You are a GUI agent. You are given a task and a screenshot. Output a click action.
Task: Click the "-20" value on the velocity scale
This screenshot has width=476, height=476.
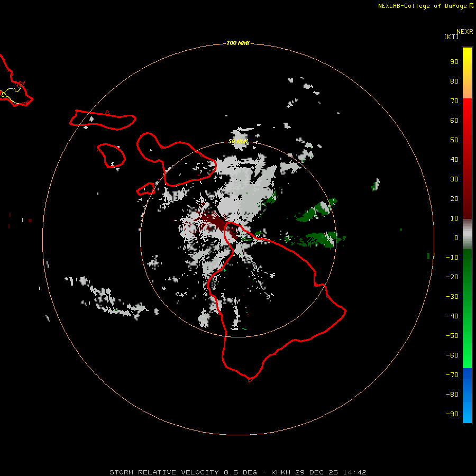click(452, 277)
